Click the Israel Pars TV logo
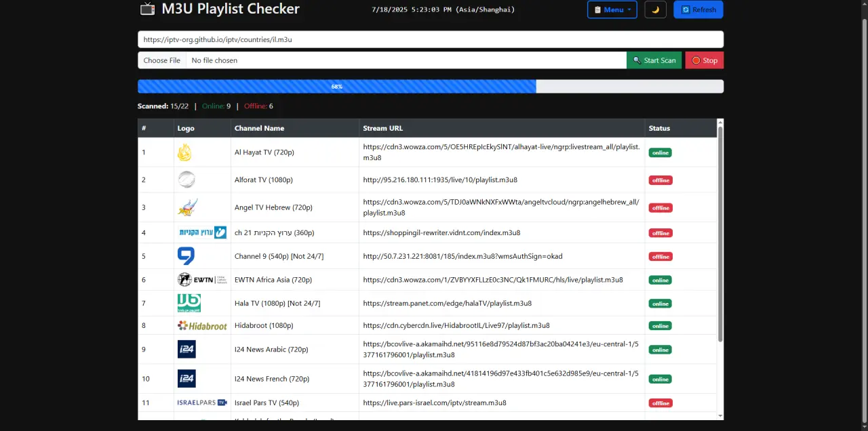Screen dimensions: 868x431 click(x=202, y=403)
